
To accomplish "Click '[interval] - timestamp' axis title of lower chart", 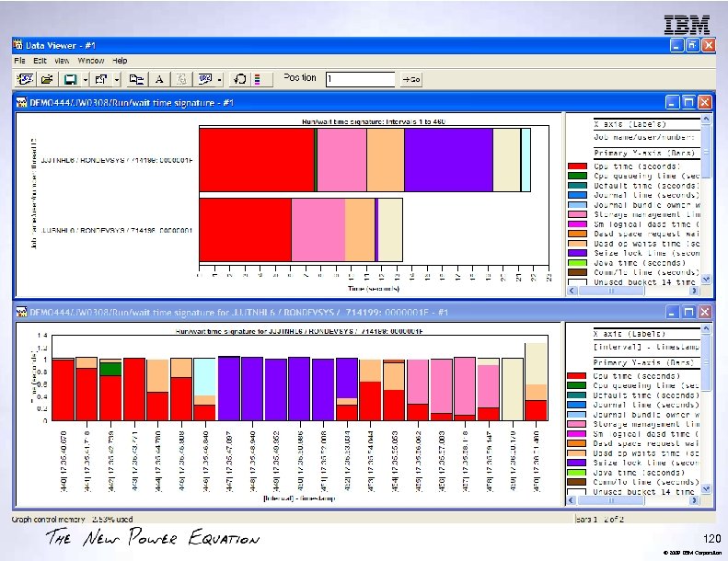I will 299,498.
